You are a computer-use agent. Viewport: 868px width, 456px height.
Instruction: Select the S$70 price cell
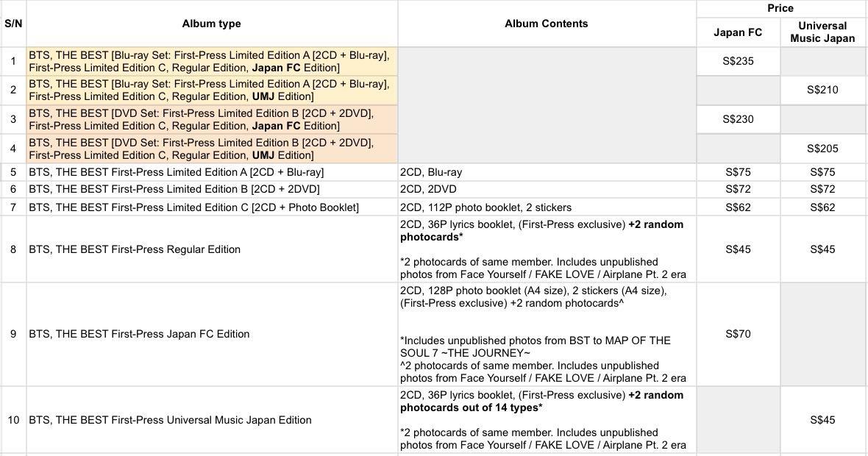pyautogui.click(x=738, y=334)
